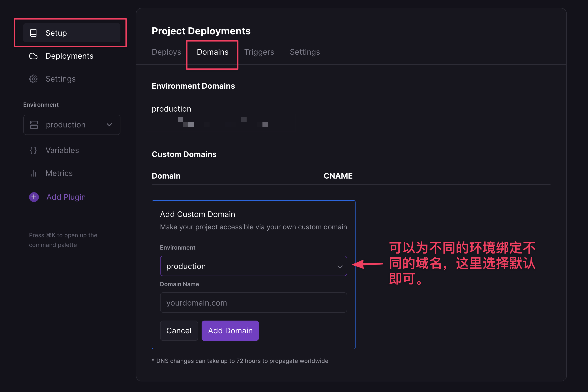Click the Settings gear icon in sidebar
This screenshot has width=588, height=392.
(x=33, y=79)
